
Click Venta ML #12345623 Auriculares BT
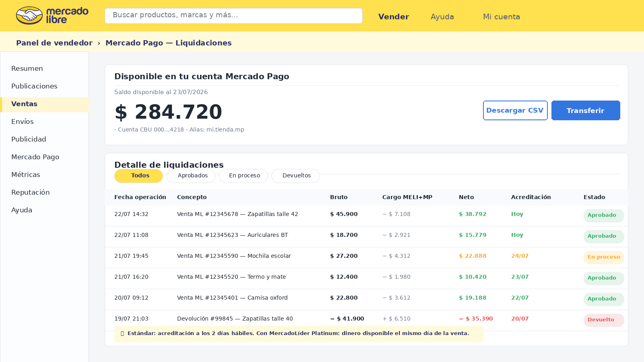[x=233, y=235]
